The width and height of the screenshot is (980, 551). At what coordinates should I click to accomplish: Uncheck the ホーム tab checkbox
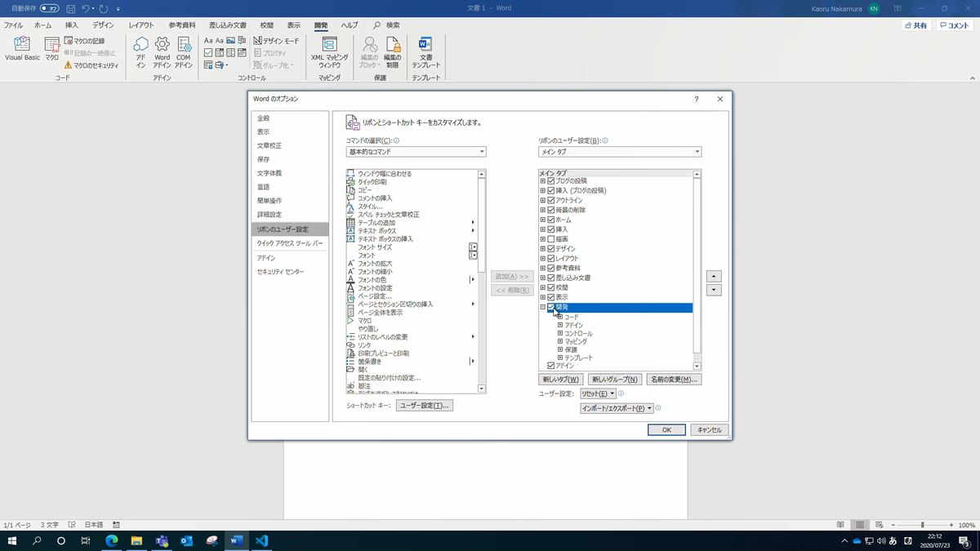point(551,220)
